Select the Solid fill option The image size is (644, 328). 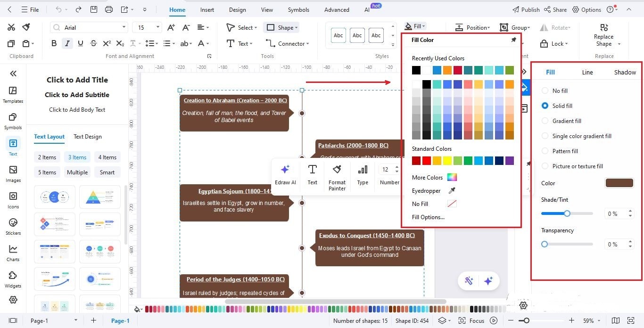(x=545, y=106)
